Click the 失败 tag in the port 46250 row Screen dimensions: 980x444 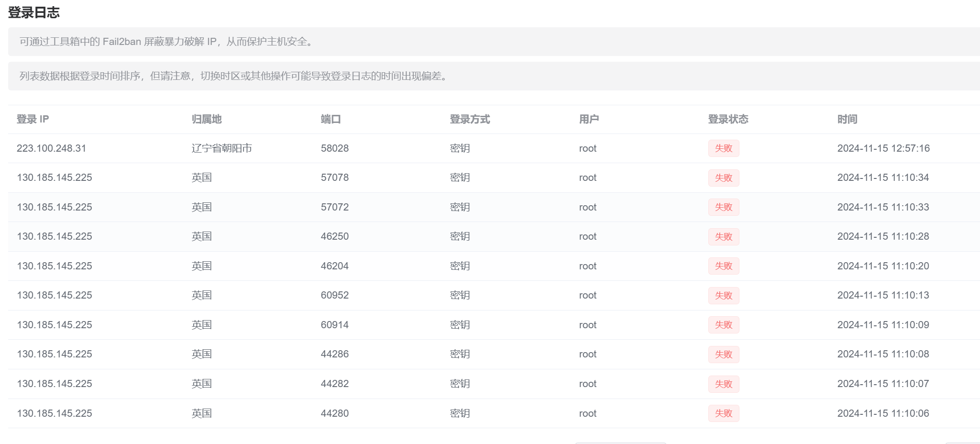(724, 237)
